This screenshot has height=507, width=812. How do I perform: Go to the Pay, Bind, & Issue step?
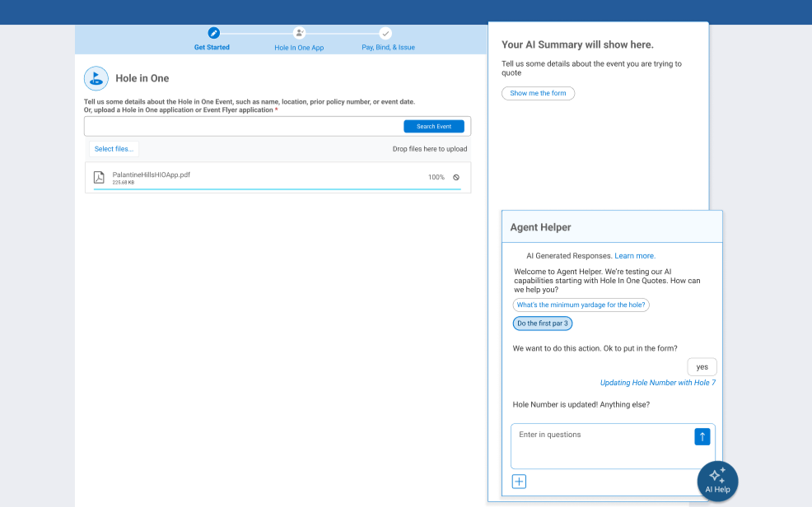pyautogui.click(x=389, y=47)
